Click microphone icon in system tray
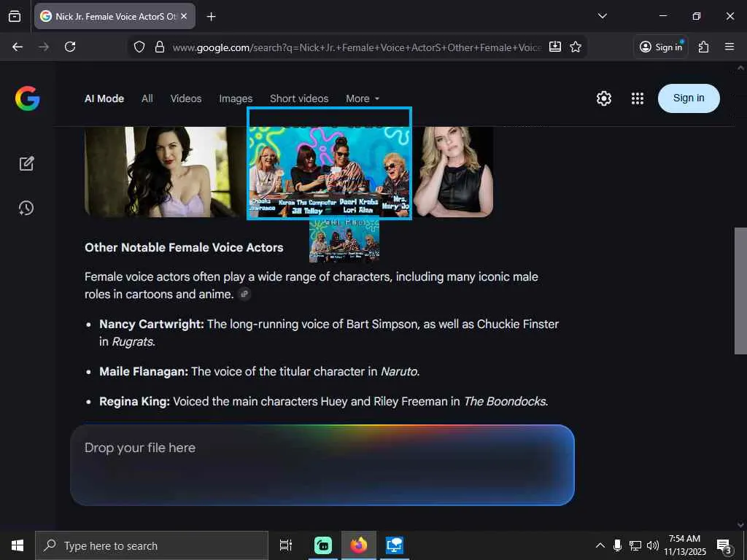This screenshot has height=560, width=747. (617, 545)
